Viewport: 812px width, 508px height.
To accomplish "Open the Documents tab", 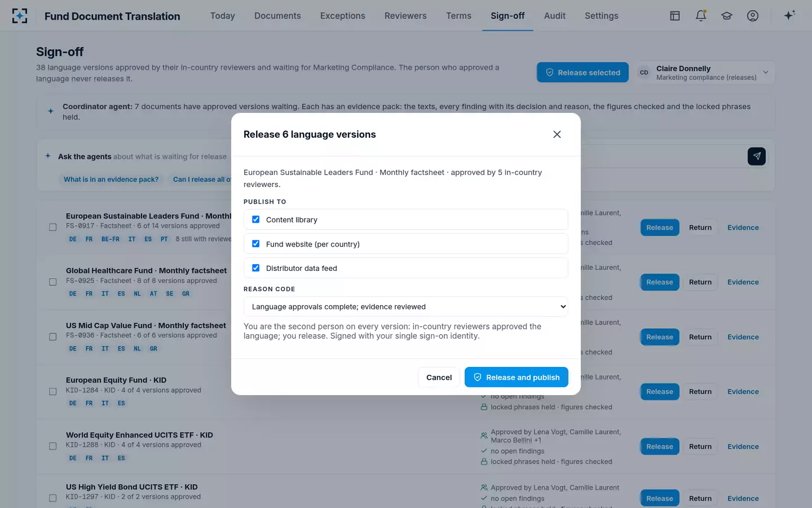I will coord(277,16).
